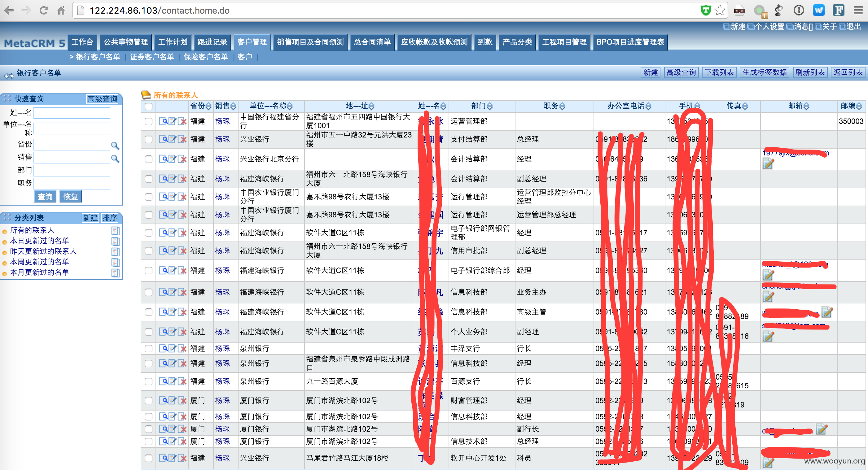Sort by 办公室电话 column arrows

[x=648, y=107]
